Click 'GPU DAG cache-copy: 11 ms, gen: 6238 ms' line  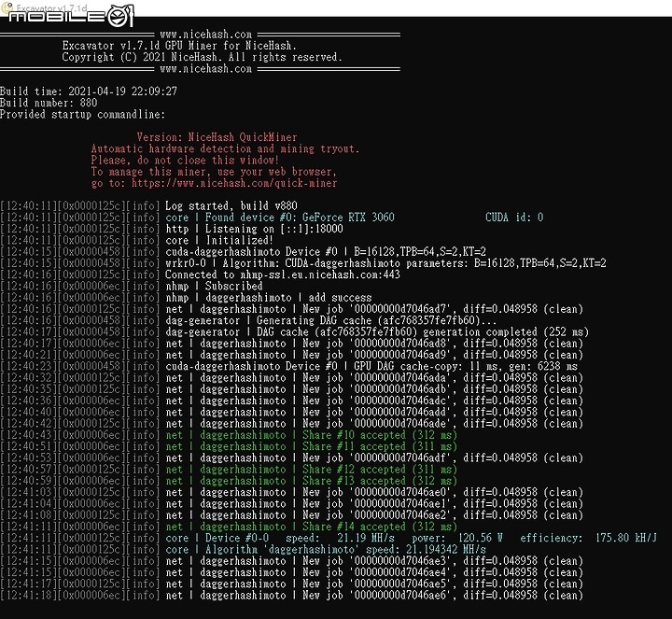371,367
